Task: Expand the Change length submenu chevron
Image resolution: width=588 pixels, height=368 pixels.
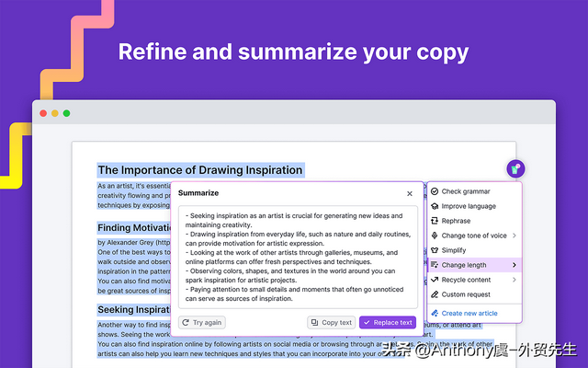Action: [514, 265]
